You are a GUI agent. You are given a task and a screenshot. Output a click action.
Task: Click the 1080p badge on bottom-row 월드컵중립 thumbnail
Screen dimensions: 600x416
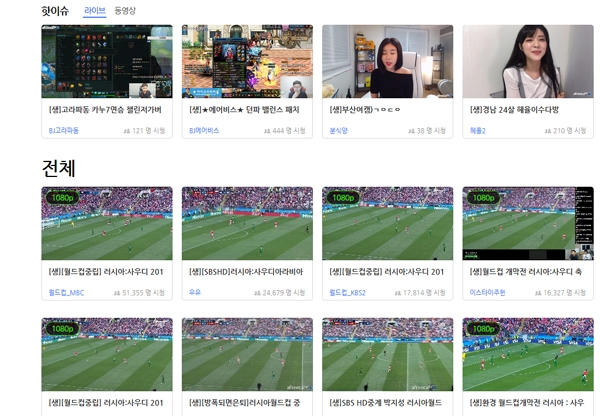click(62, 329)
